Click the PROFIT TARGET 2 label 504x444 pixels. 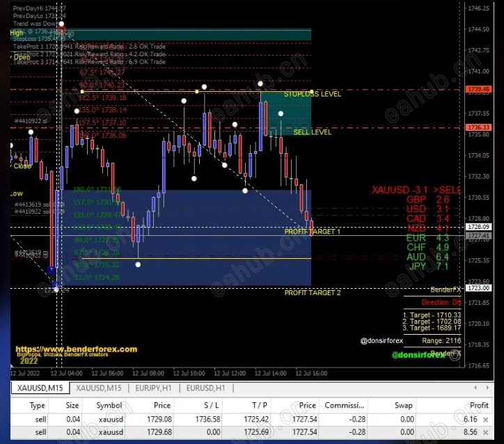pyautogui.click(x=313, y=293)
